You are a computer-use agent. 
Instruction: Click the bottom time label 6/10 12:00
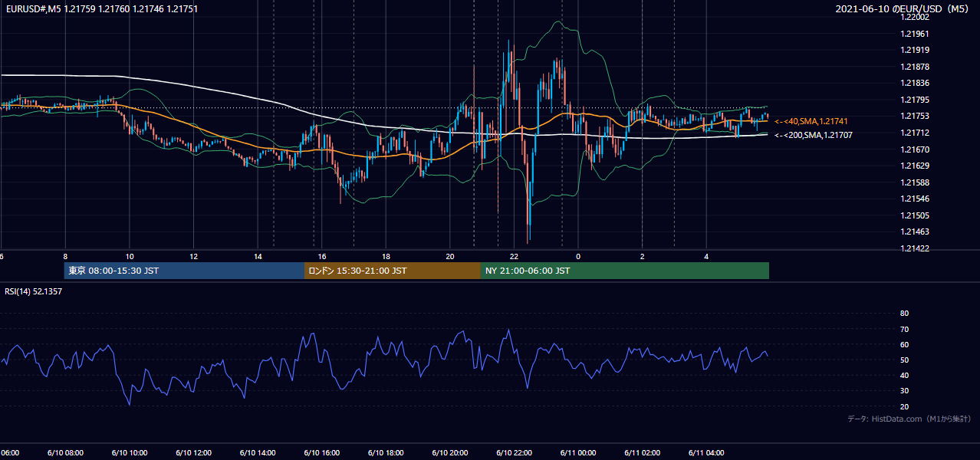[193, 453]
